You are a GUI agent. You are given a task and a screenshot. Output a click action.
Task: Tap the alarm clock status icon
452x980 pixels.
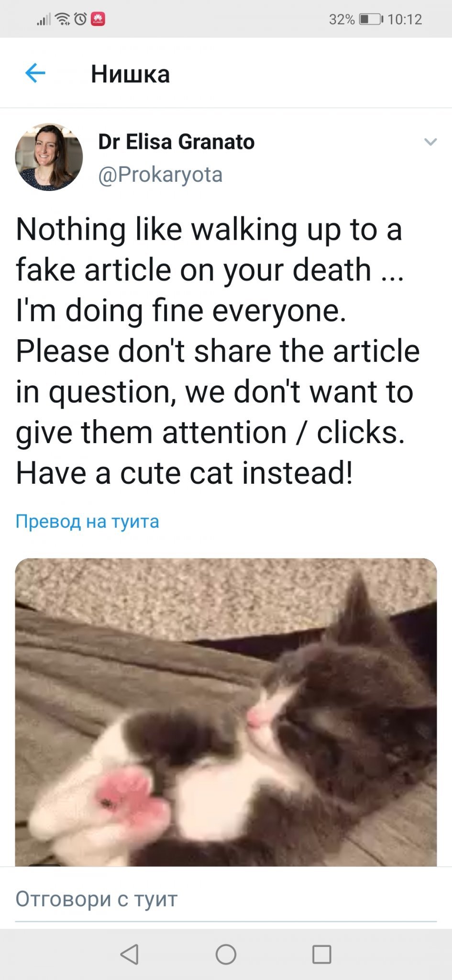tap(80, 19)
